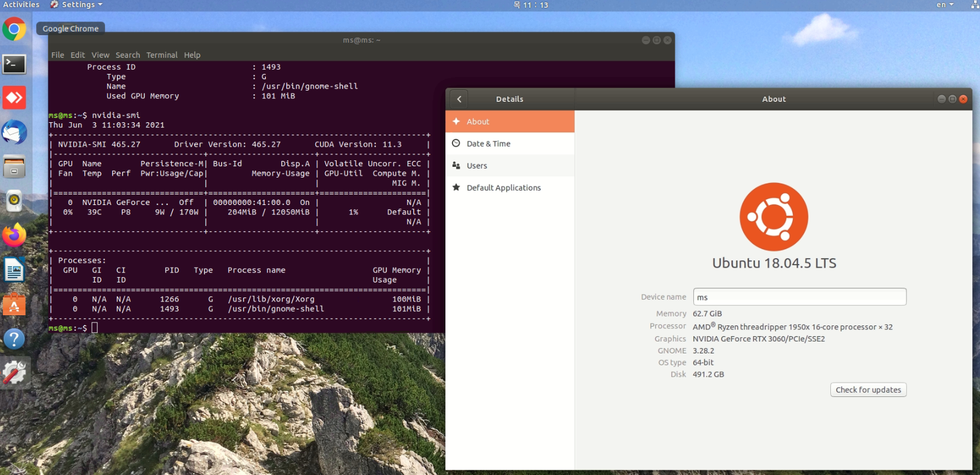Open the clock in the top bar
980x475 pixels.
531,5
